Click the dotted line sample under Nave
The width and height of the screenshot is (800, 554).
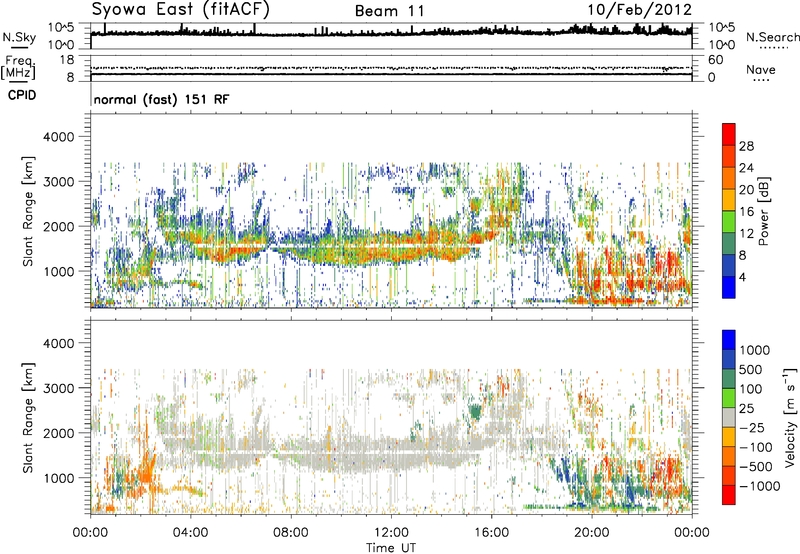(761, 80)
